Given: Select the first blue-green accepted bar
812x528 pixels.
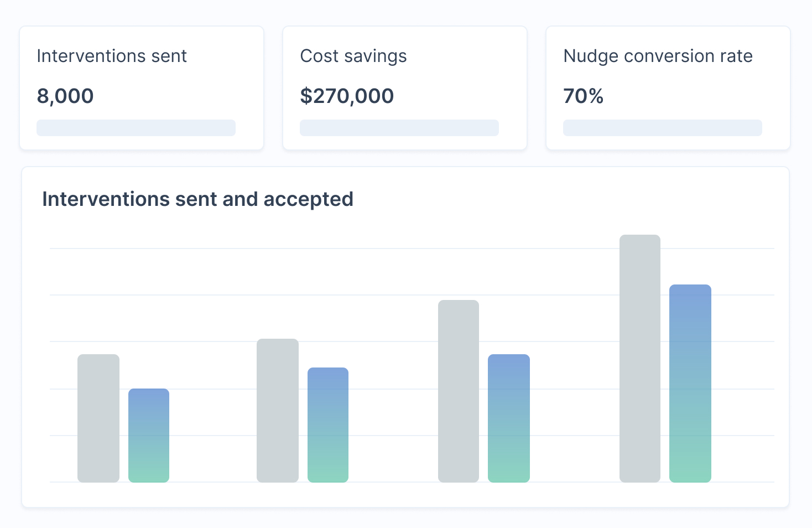Looking at the screenshot, I should pyautogui.click(x=149, y=435).
